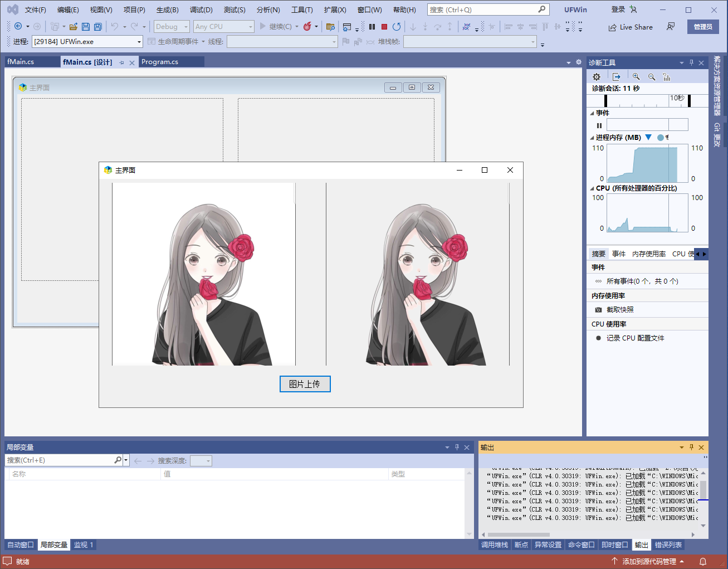Open the 工具(T) menu
Viewport: 728px width, 569px height.
[x=302, y=10]
